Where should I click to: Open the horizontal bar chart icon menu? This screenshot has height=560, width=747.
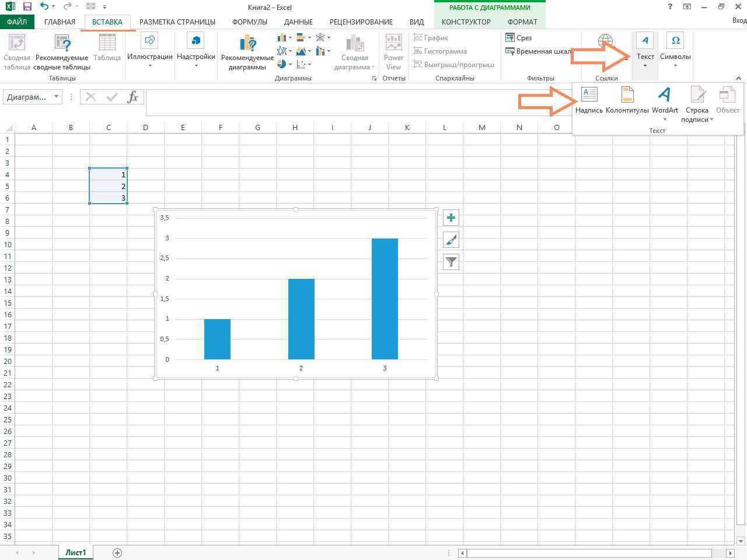[x=301, y=38]
